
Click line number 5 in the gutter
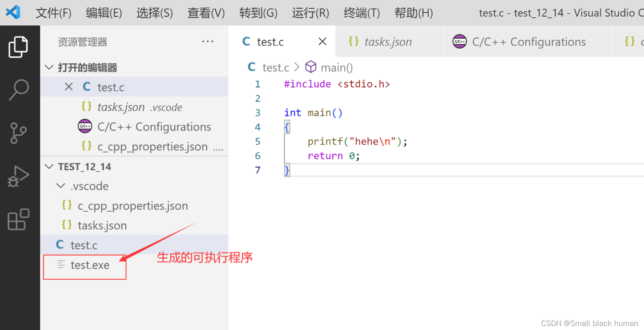258,141
